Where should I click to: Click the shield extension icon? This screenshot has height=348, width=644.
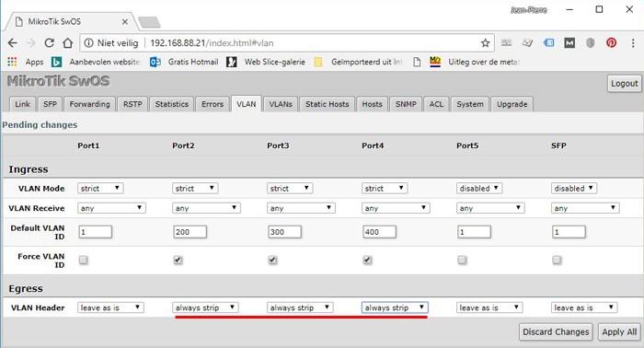[591, 42]
